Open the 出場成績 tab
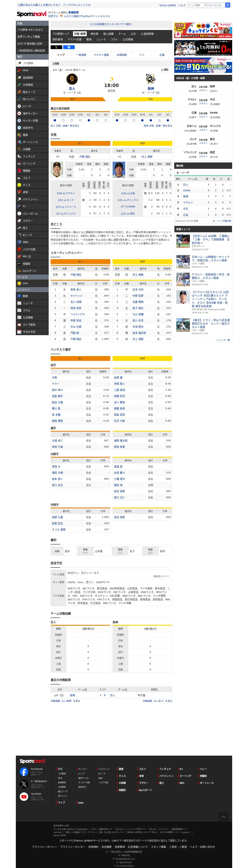This screenshot has height=868, width=248. [121, 55]
